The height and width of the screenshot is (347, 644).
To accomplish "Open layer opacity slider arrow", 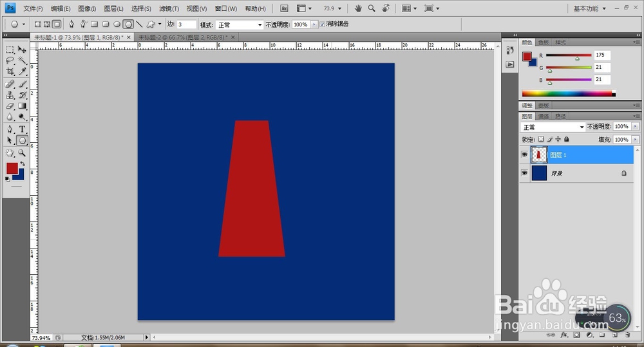I will tap(636, 126).
